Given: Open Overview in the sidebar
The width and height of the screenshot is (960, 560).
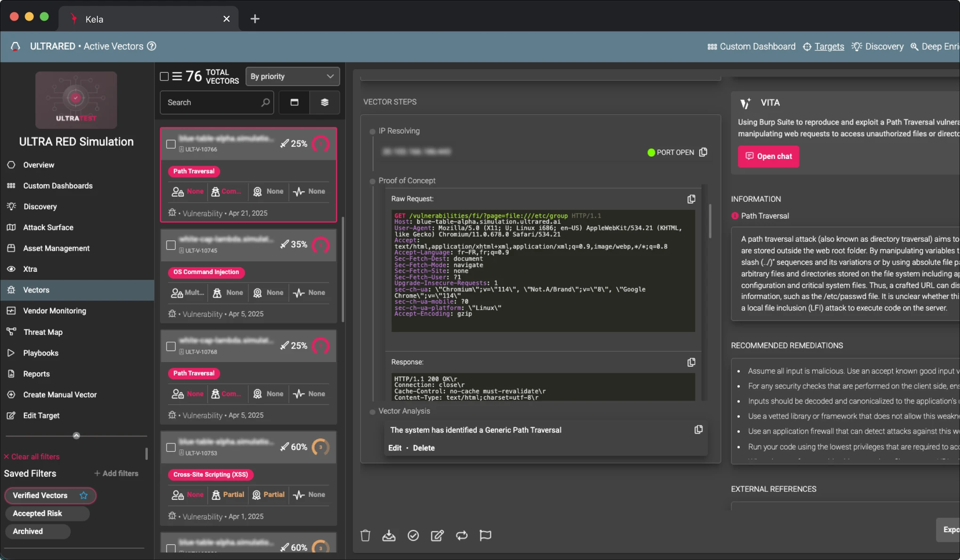Looking at the screenshot, I should 77,165.
